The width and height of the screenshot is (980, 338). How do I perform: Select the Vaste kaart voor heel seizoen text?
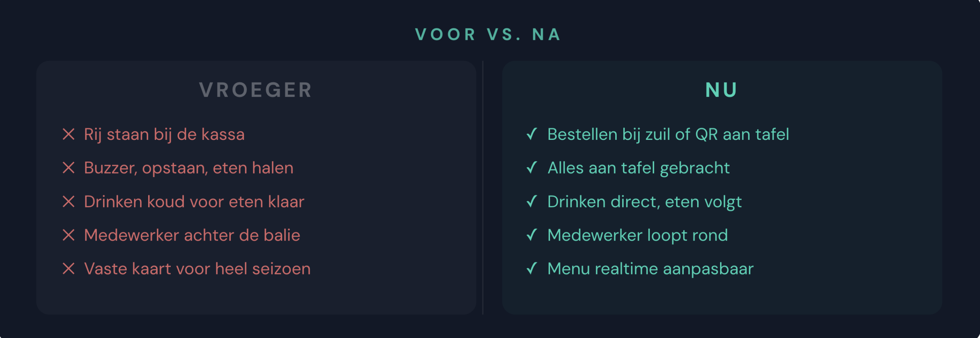click(x=197, y=269)
